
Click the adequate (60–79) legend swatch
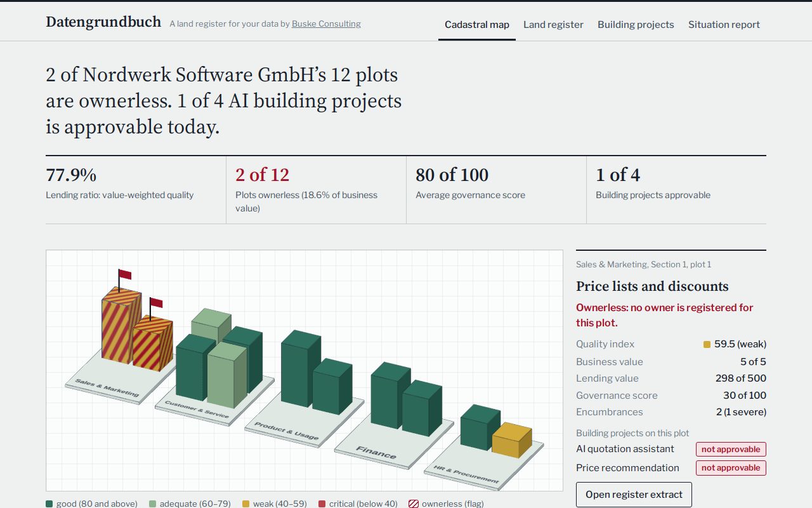point(153,504)
